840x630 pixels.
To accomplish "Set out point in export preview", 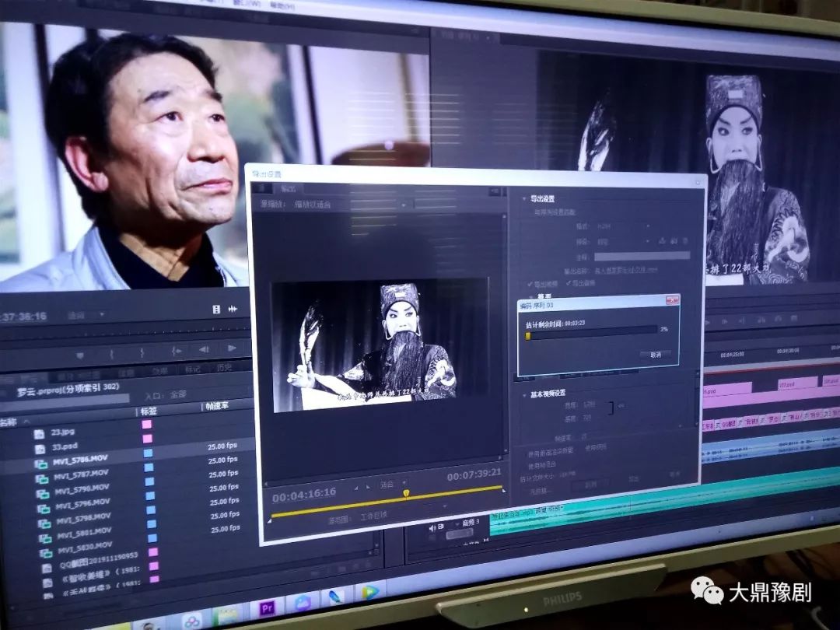I will click(x=368, y=486).
